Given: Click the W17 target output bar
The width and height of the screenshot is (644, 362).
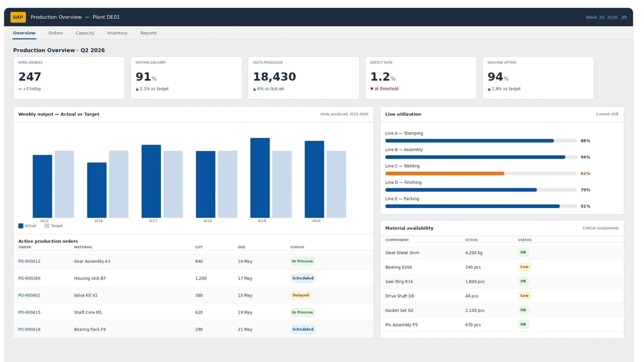Looking at the screenshot, I should coord(173,184).
